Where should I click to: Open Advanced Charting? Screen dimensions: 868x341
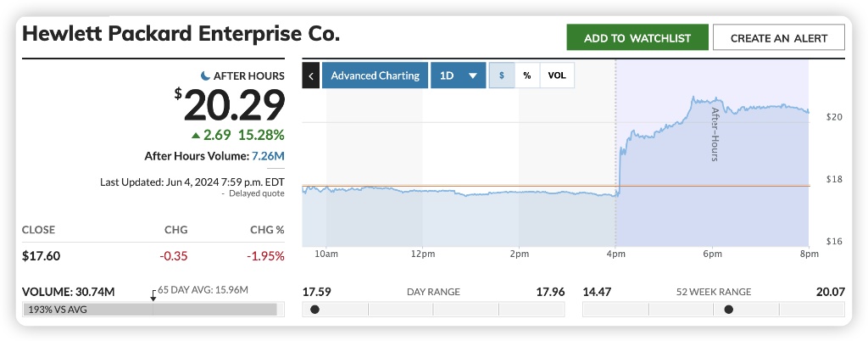click(375, 75)
